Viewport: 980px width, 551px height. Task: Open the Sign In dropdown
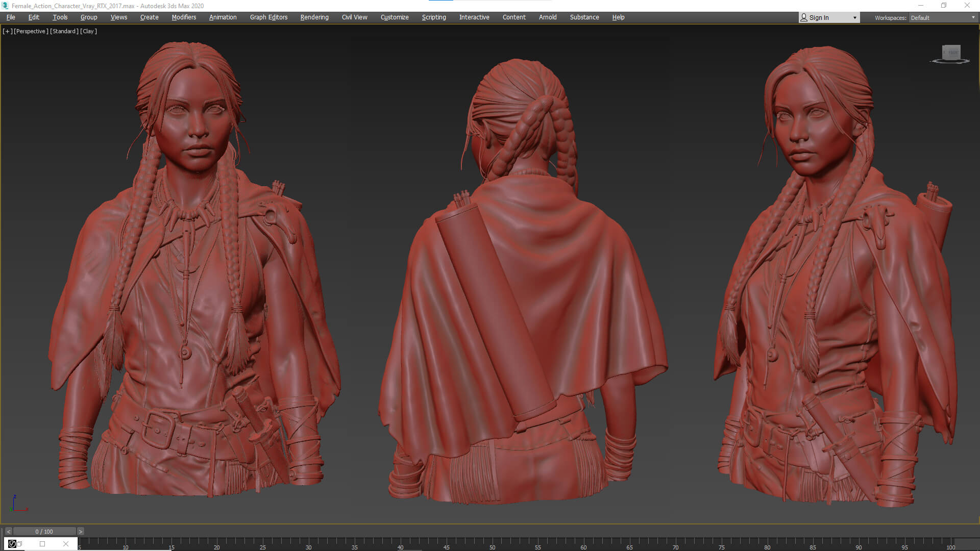click(x=829, y=17)
